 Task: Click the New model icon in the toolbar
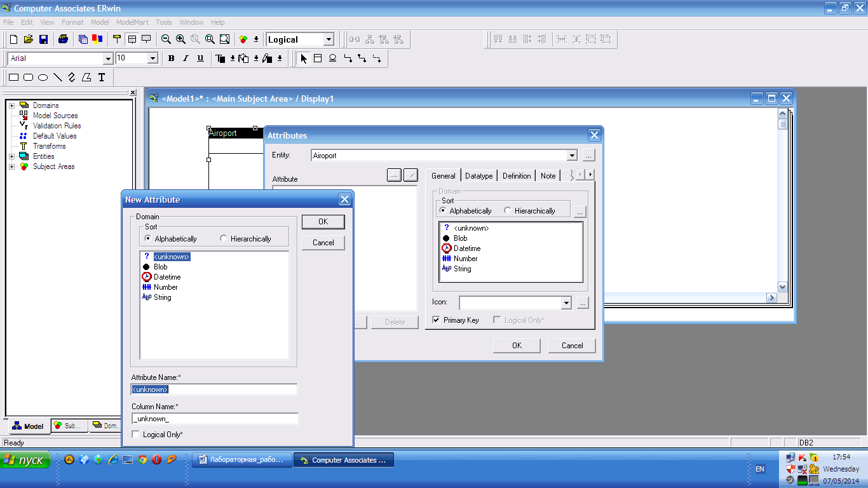14,39
